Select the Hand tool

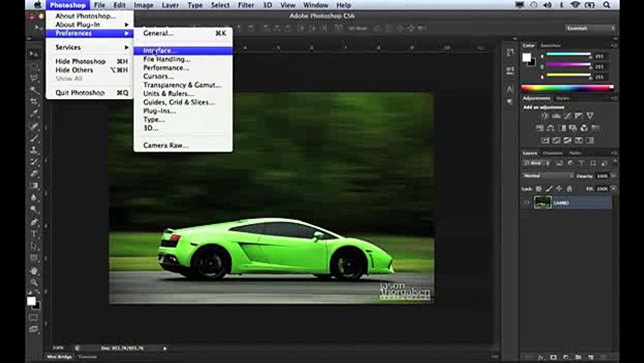coord(34,271)
